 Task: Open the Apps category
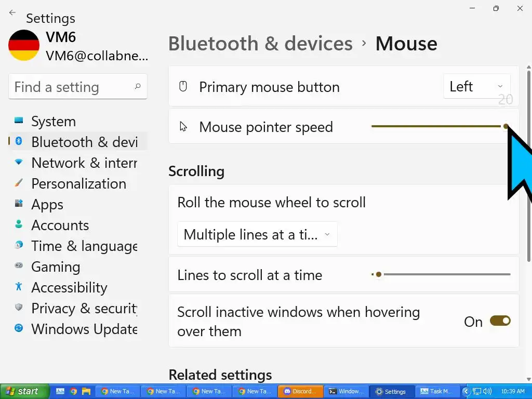(x=78, y=204)
